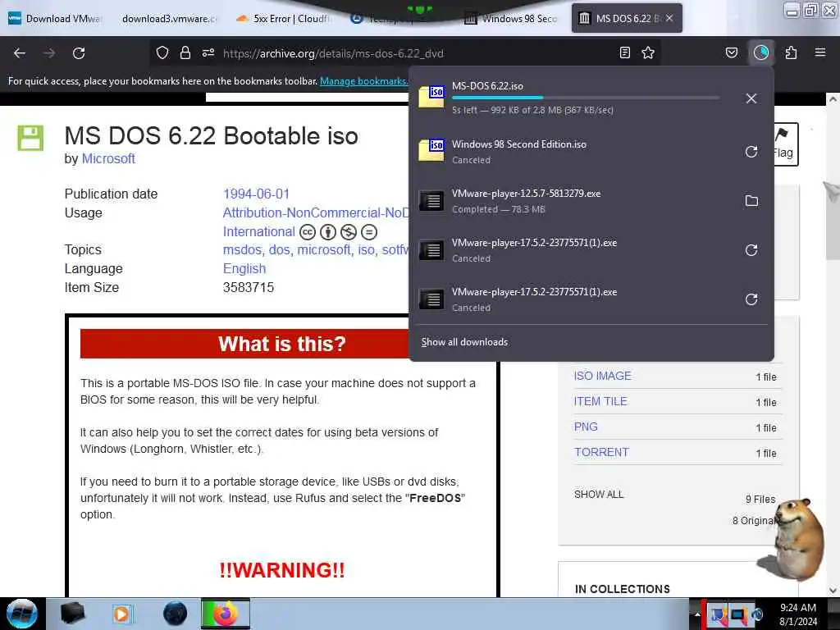Close the MS DOS 6.22 tab
This screenshot has width=840, height=630.
[669, 19]
